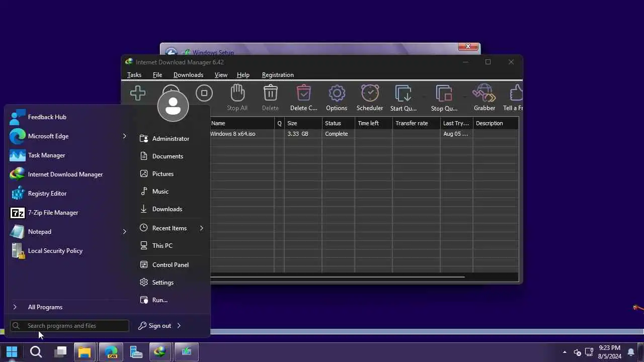Open Music from Start menu
Screen dimensions: 644x362
(172, 192)
